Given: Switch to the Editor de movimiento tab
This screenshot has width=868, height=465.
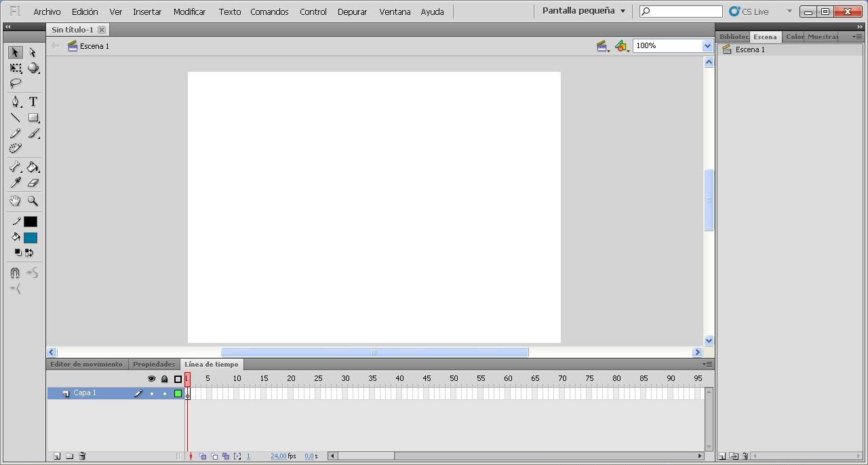Looking at the screenshot, I should (x=86, y=364).
